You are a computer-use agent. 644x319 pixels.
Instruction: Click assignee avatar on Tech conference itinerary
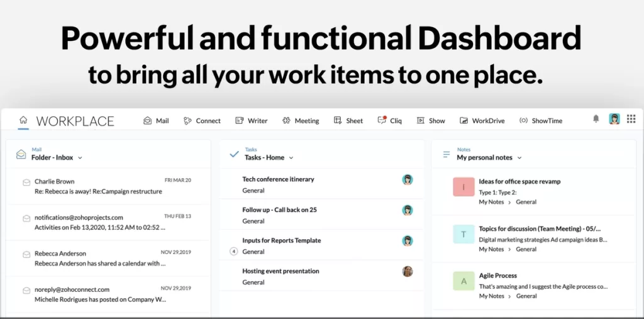[408, 180]
